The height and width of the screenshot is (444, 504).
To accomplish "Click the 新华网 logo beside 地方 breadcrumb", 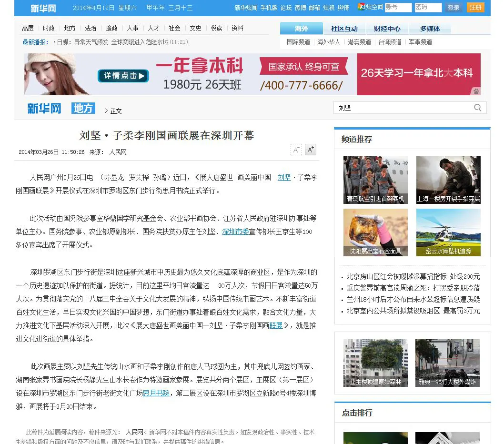I will pyautogui.click(x=44, y=108).
